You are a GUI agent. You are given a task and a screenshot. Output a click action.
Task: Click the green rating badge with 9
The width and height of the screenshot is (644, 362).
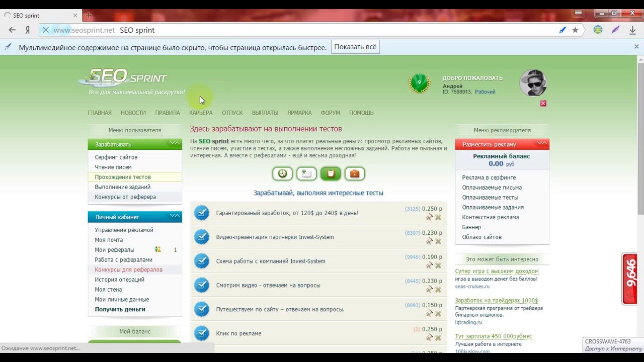point(419,83)
